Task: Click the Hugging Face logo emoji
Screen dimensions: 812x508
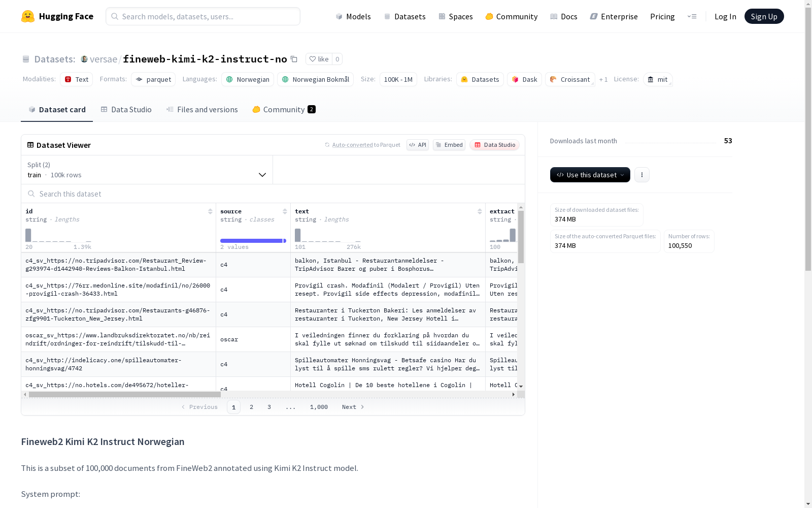Action: pos(28,16)
